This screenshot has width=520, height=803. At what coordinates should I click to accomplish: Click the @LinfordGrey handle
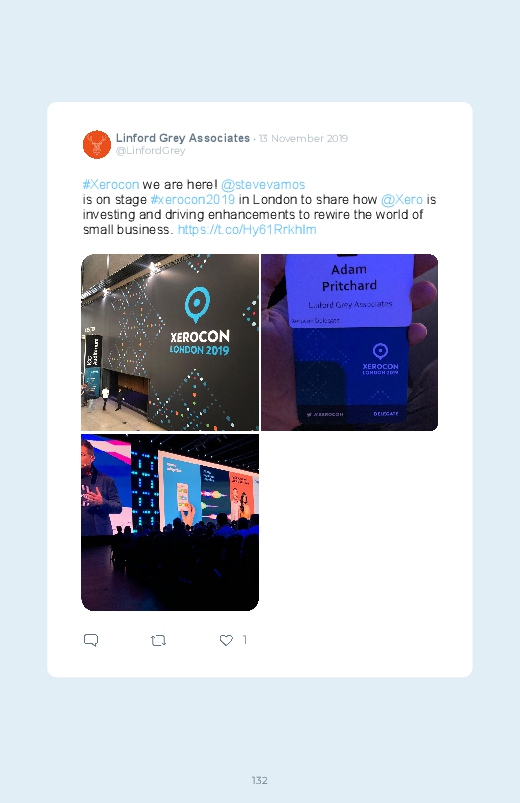pos(151,151)
